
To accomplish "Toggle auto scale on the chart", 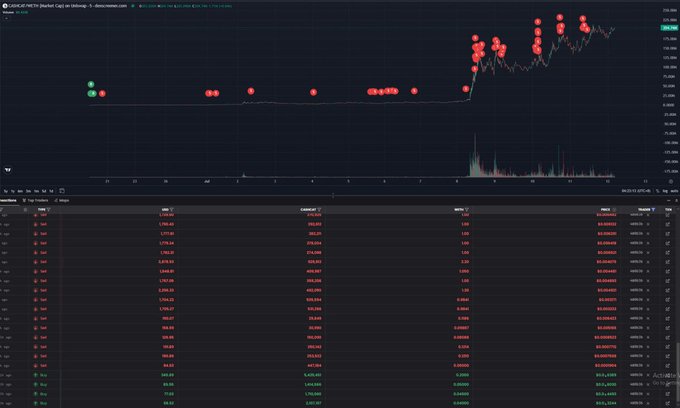I will [x=674, y=191].
